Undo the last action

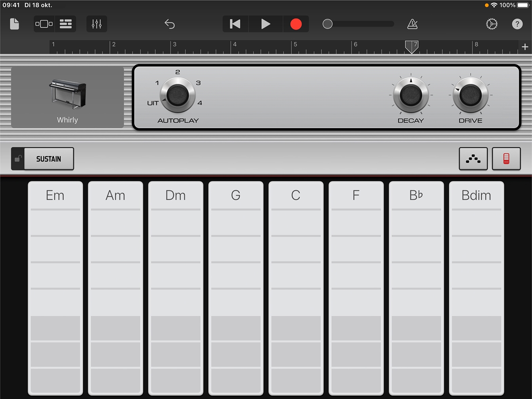point(169,24)
